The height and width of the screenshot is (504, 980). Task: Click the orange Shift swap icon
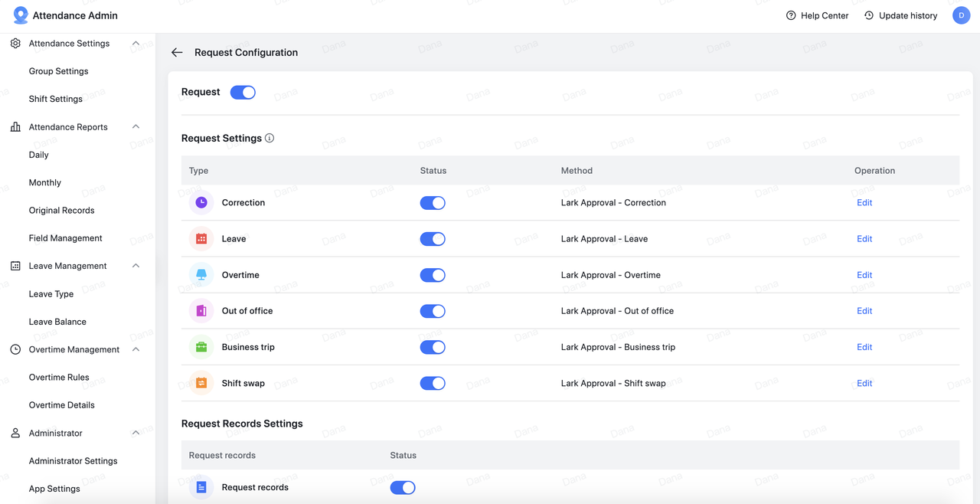point(201,383)
